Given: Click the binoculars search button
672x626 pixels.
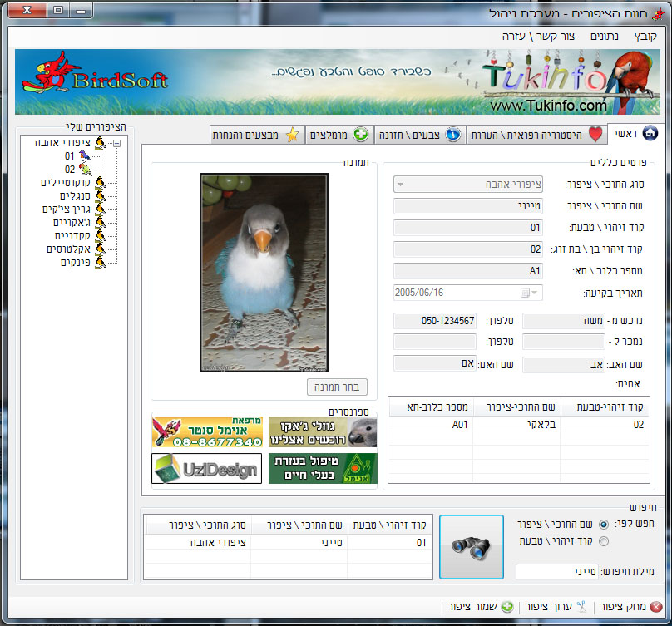Looking at the screenshot, I should tap(471, 546).
